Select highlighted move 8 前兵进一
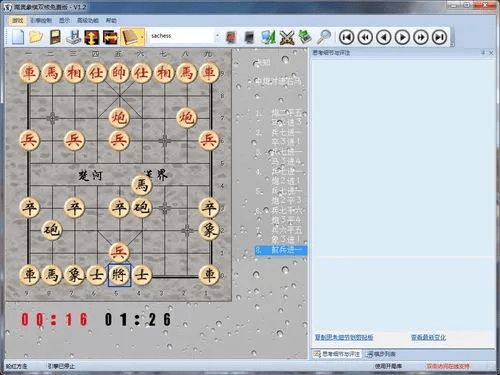This screenshot has width=500, height=375. [281, 250]
